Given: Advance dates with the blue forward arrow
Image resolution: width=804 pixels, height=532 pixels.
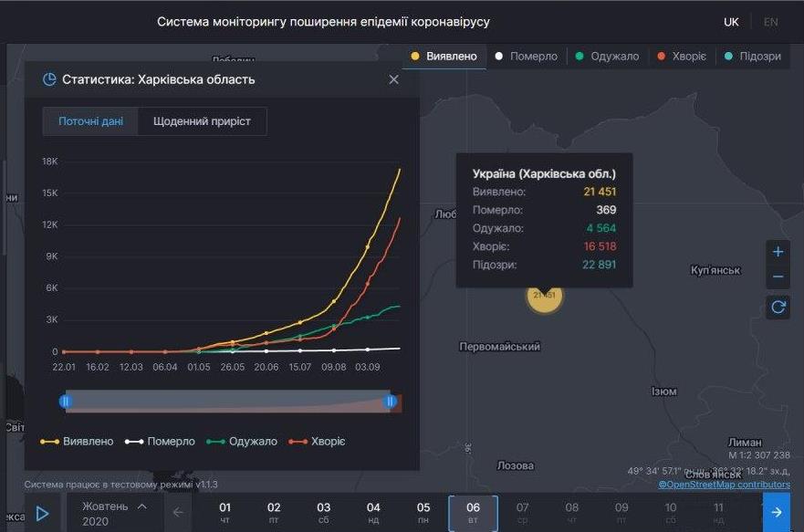Looking at the screenshot, I should pyautogui.click(x=775, y=512).
